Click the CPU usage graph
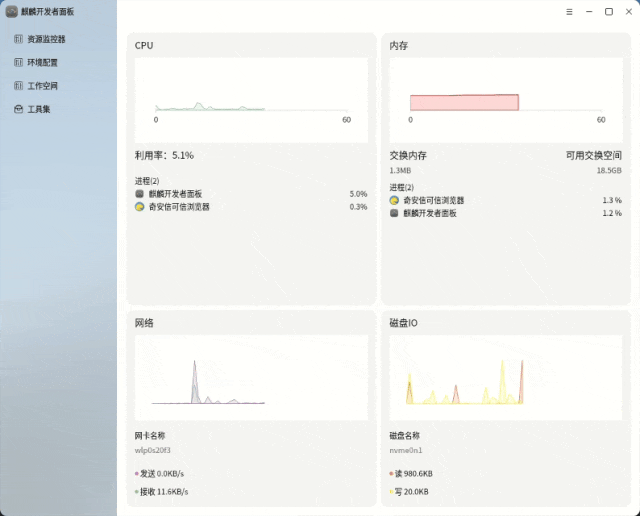 [251, 100]
